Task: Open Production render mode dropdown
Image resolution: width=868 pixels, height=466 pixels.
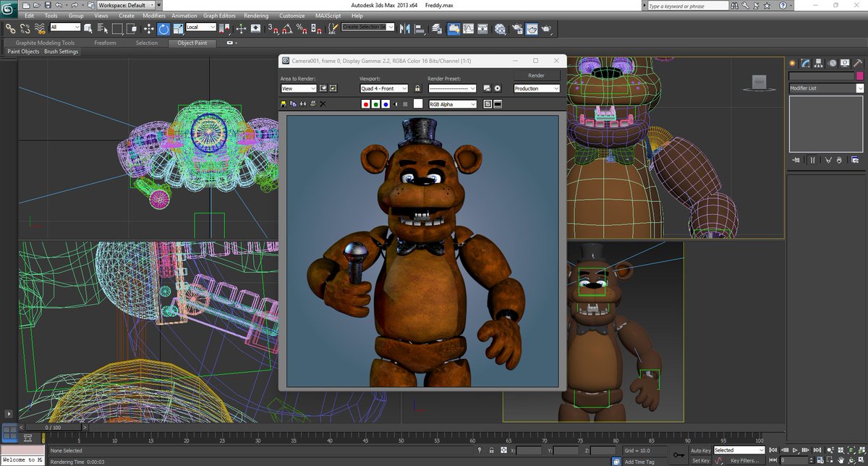Action: coord(537,88)
